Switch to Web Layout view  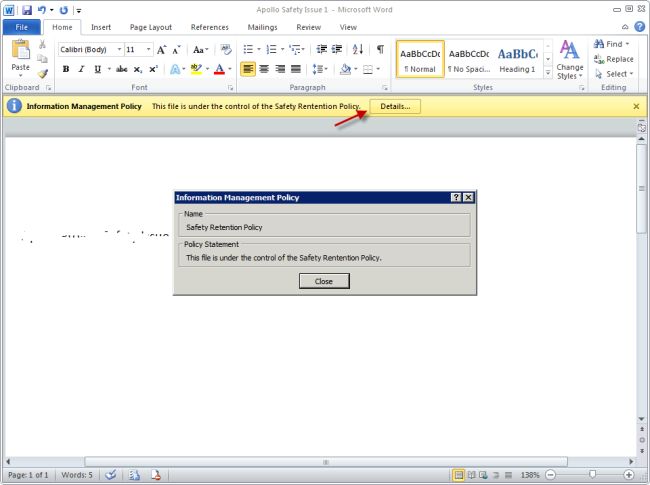click(x=483, y=475)
